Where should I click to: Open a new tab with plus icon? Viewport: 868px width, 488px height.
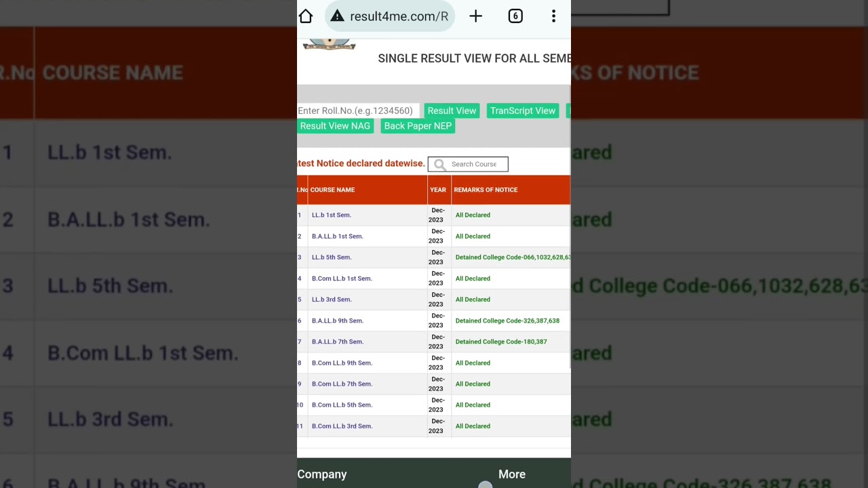pos(475,16)
